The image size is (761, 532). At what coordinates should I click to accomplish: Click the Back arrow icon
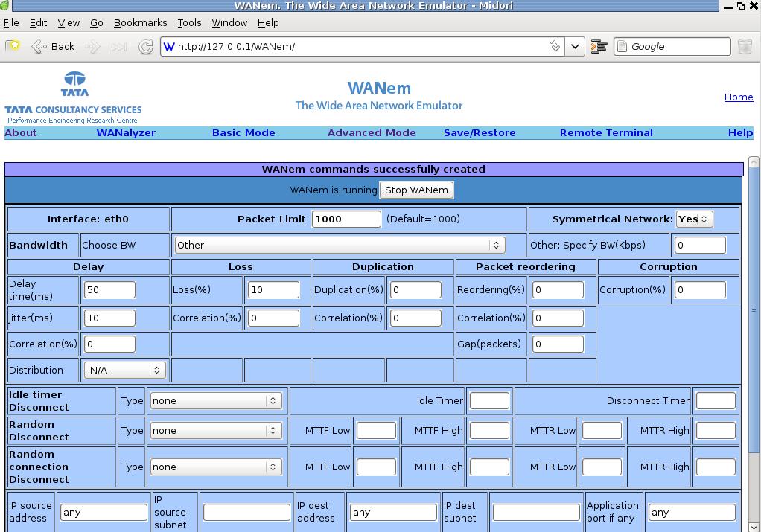click(39, 47)
